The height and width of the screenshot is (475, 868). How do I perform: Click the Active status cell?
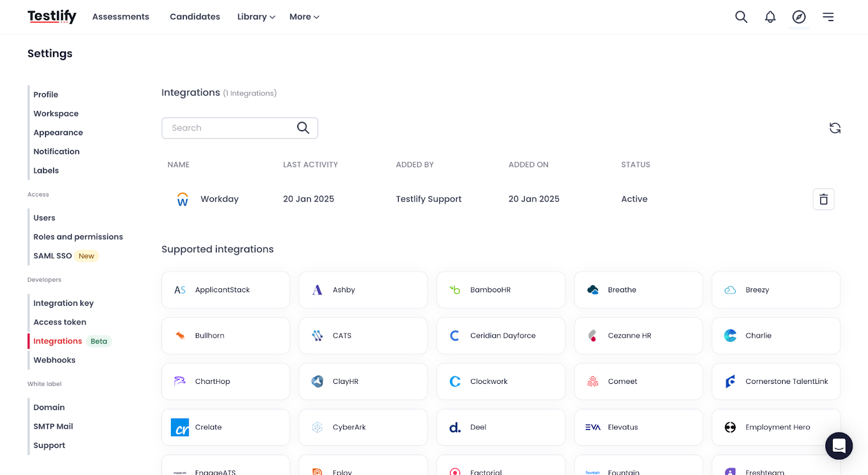(x=634, y=199)
